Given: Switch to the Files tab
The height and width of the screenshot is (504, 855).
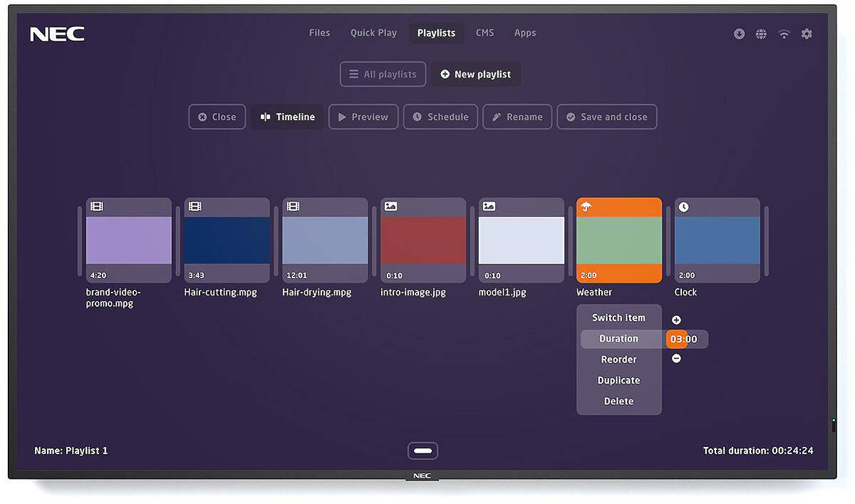Looking at the screenshot, I should tap(319, 33).
